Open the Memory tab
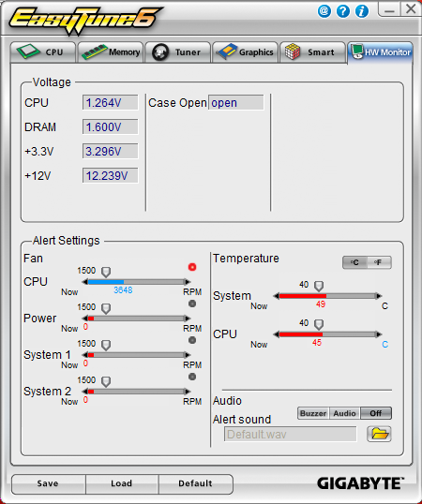The image size is (422, 504). click(111, 52)
